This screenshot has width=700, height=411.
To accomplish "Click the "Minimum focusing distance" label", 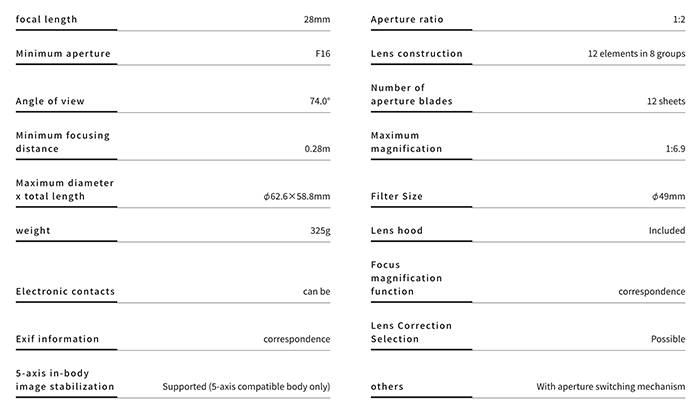I will [63, 142].
